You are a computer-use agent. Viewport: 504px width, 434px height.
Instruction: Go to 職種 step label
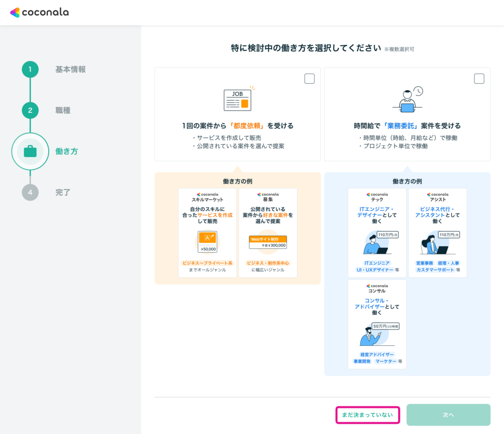click(x=63, y=110)
